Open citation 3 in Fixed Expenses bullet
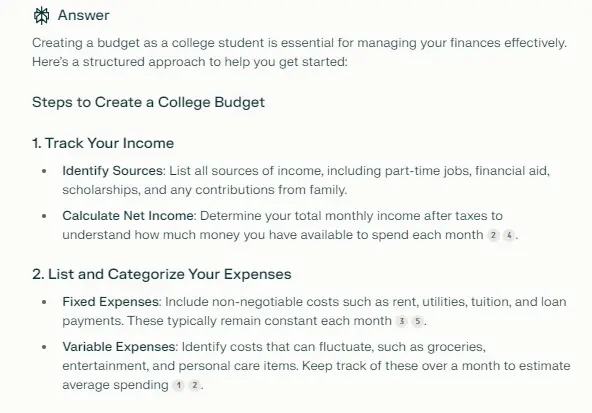 point(402,321)
